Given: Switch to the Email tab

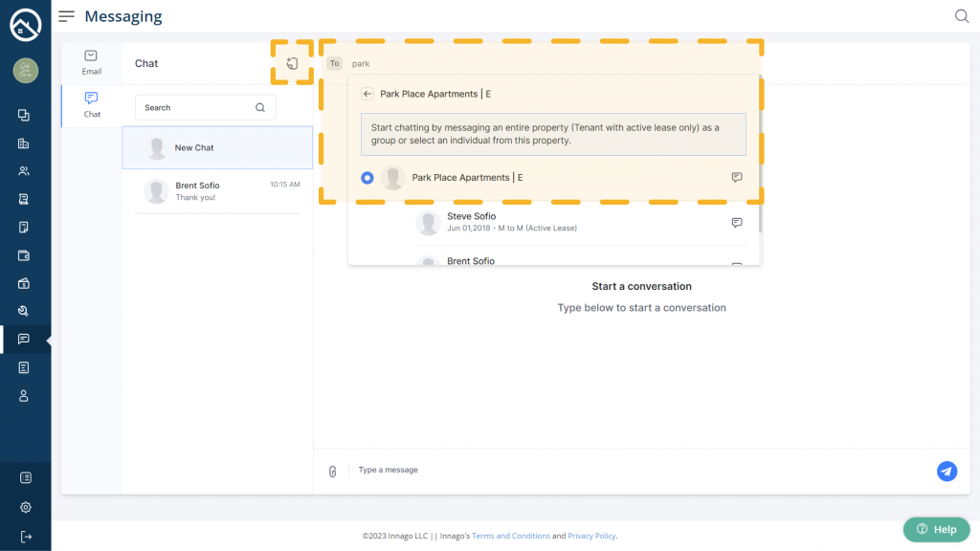Looking at the screenshot, I should [91, 62].
